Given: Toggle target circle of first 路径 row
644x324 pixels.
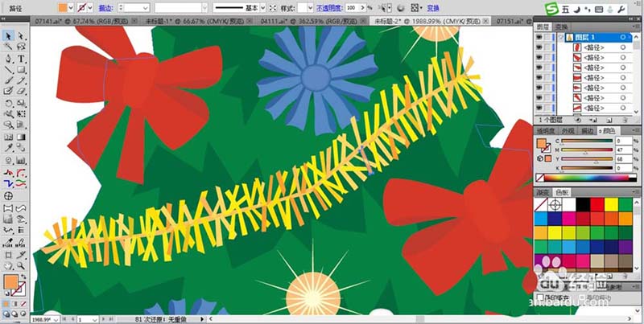Looking at the screenshot, I should coord(623,47).
